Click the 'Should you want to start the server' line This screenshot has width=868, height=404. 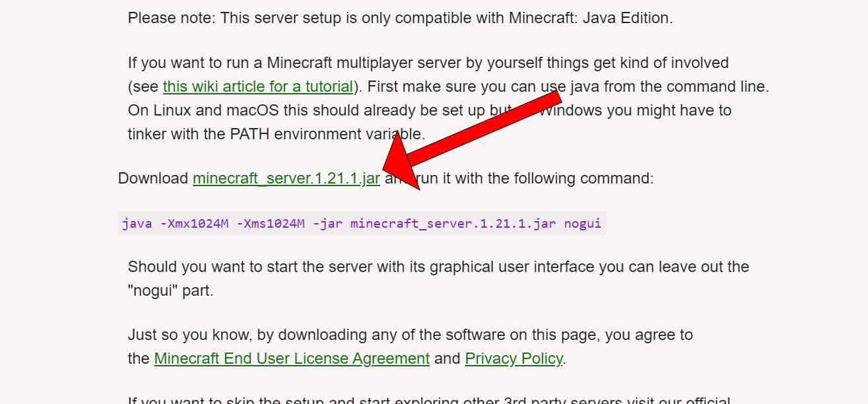pos(438,267)
